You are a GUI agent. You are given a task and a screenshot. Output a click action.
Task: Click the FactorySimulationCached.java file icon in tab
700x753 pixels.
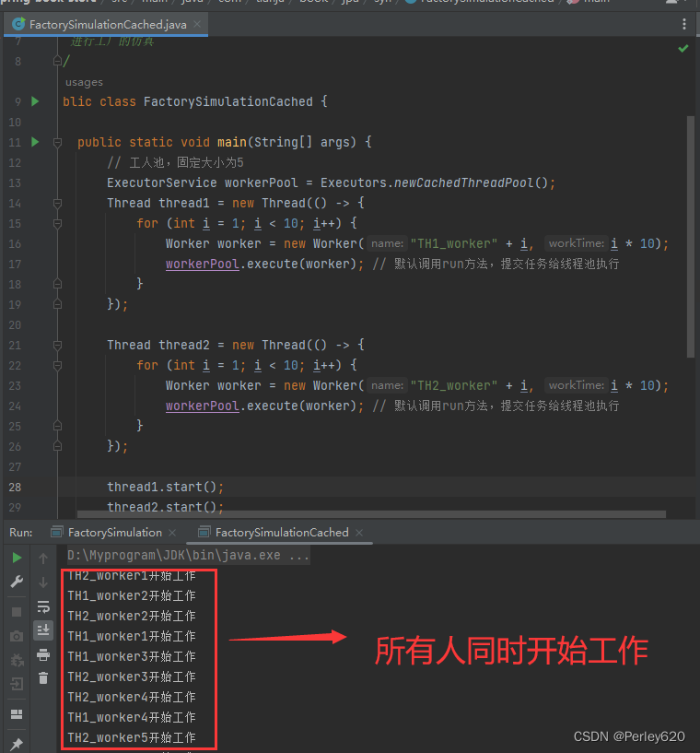pos(18,24)
